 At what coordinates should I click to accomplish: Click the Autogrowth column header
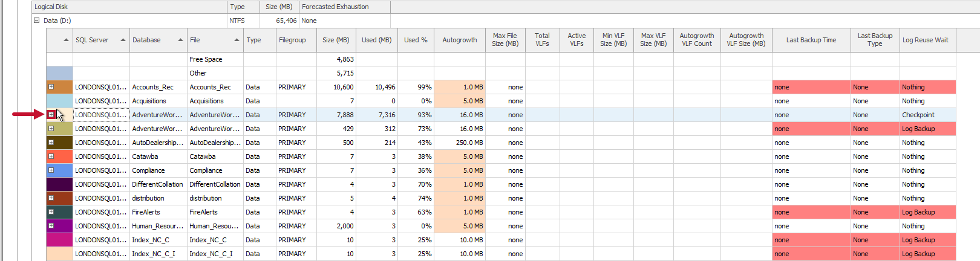pos(459,40)
